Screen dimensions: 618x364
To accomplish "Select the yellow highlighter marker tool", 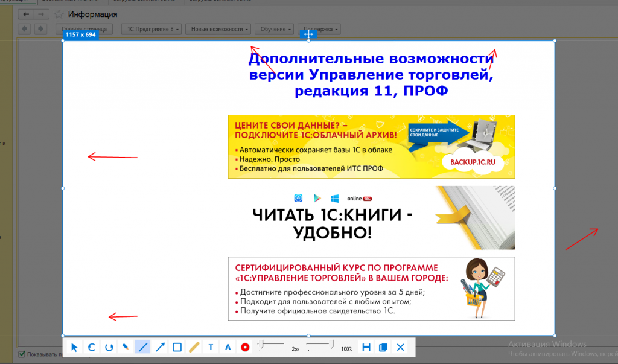I will [194, 348].
